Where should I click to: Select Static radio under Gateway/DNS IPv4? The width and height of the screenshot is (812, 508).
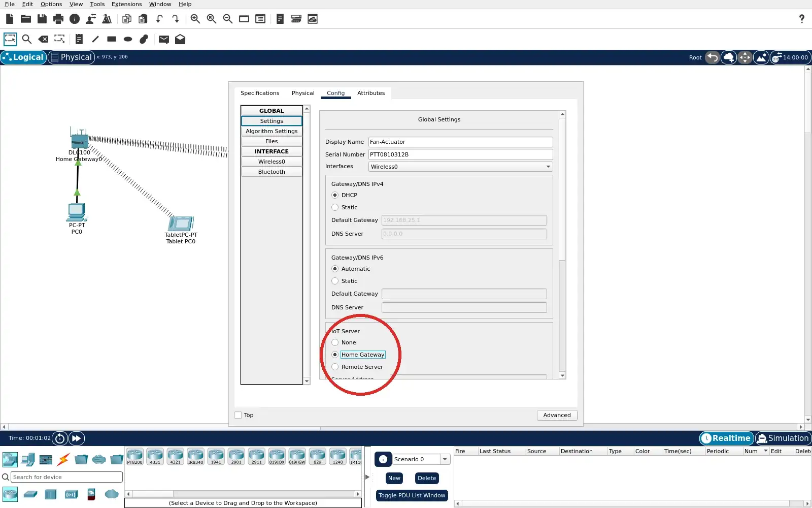pos(335,207)
